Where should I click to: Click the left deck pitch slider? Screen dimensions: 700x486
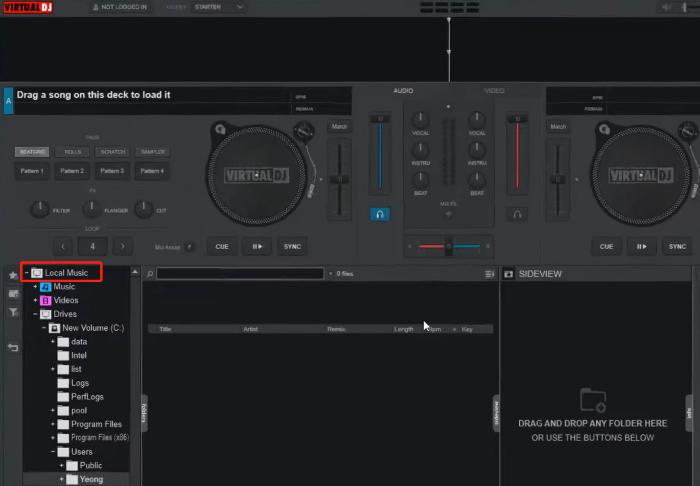[339, 180]
